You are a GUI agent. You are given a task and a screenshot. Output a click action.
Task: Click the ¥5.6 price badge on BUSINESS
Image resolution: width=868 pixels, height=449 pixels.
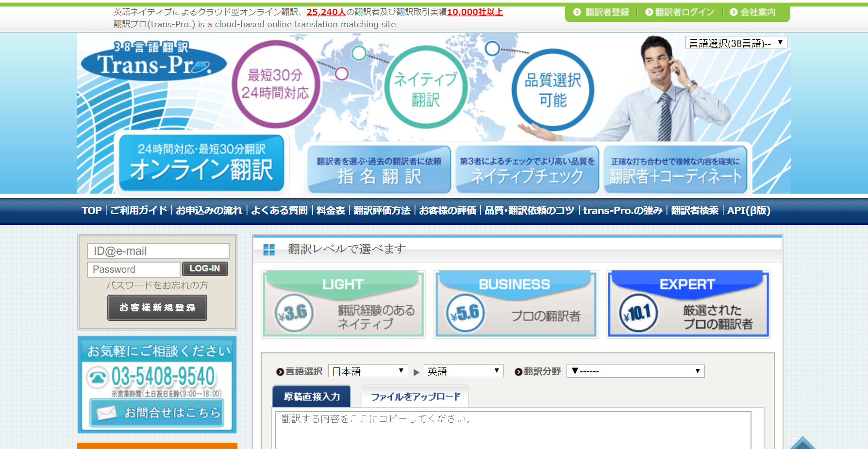click(x=465, y=313)
